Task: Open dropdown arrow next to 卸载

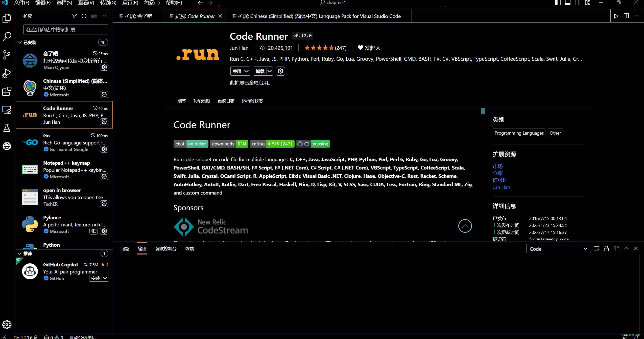Action: [x=270, y=71]
